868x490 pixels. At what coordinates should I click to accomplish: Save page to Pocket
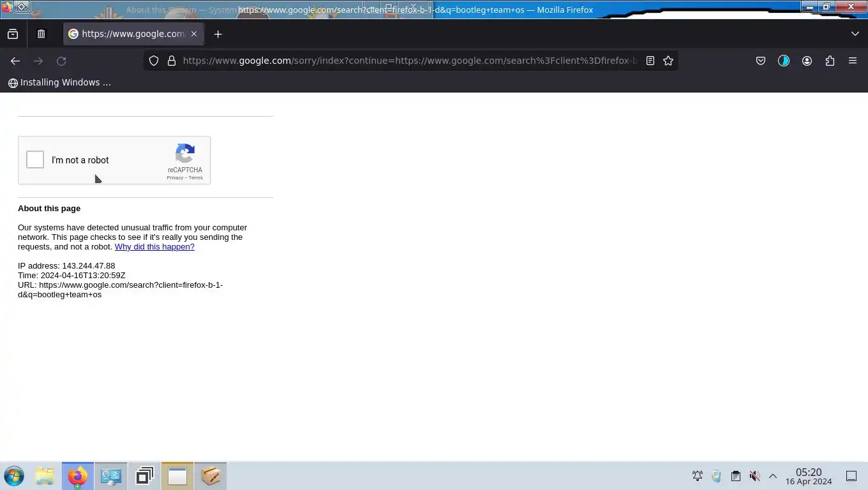760,61
